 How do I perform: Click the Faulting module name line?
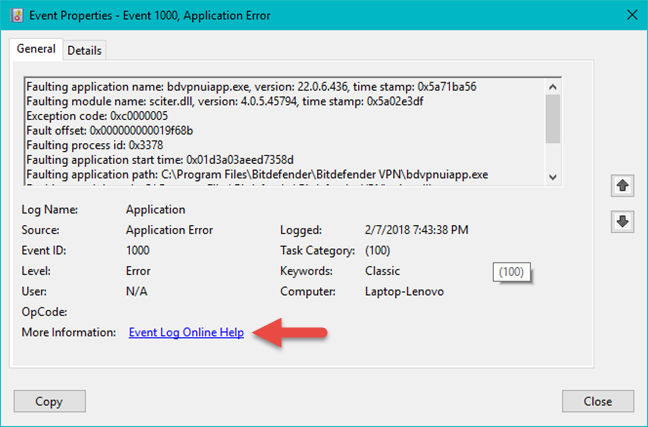point(224,101)
